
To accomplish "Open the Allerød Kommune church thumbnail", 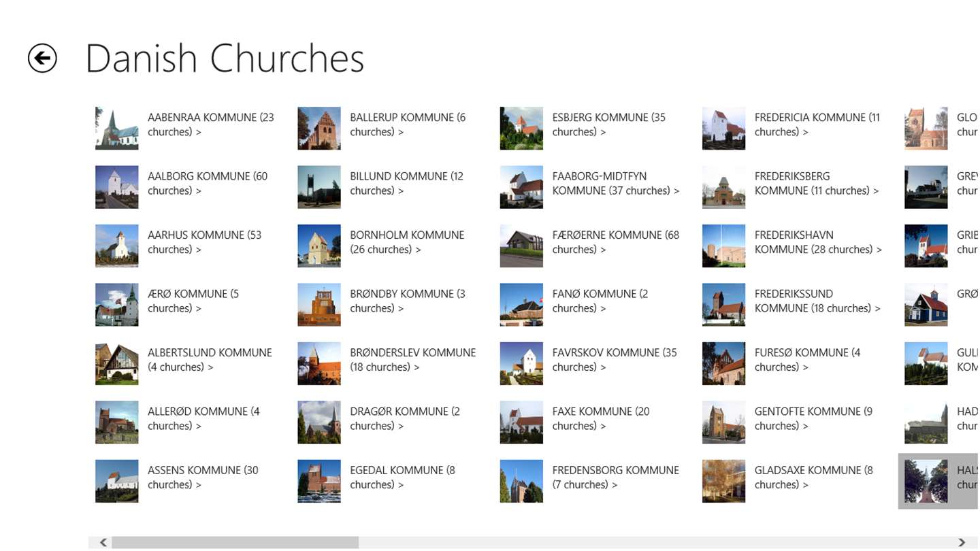I will [117, 422].
